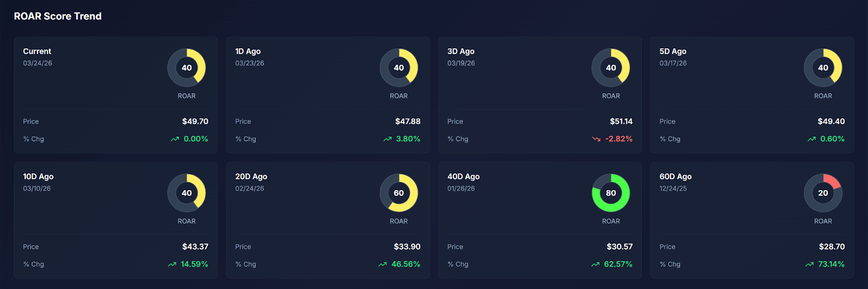Click the 3D Ago ROAR gauge
Viewport: 868px width, 289px height.
coord(611,68)
